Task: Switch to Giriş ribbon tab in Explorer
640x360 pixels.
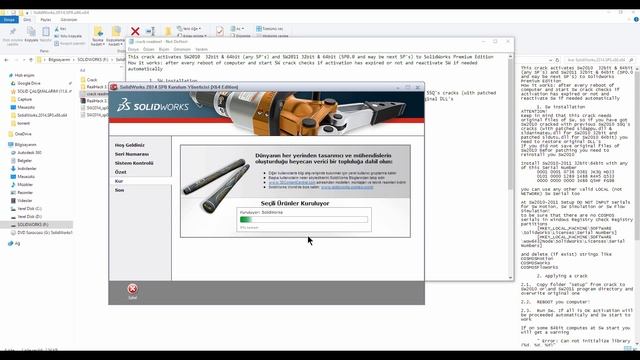Action: 27,20
